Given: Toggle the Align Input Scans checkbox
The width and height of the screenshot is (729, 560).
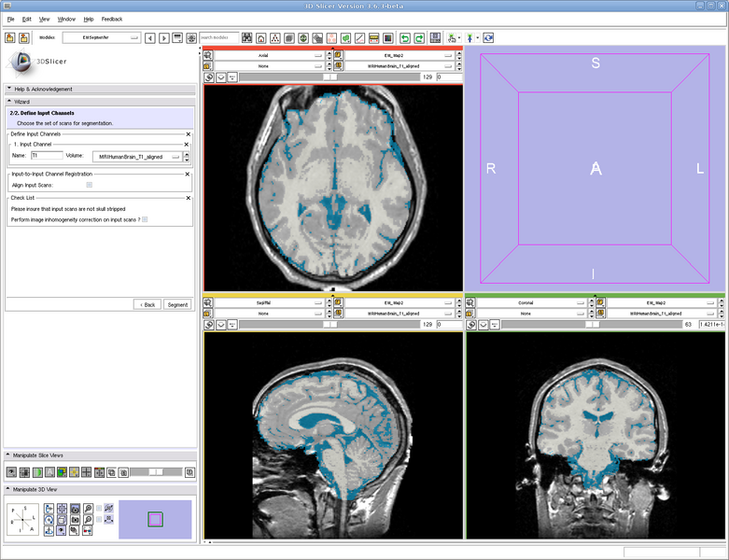Looking at the screenshot, I should pos(90,185).
